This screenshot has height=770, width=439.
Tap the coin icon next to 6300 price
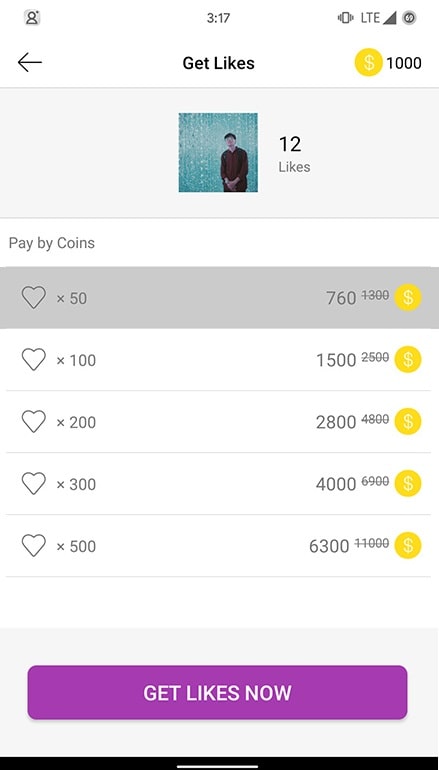(x=408, y=546)
